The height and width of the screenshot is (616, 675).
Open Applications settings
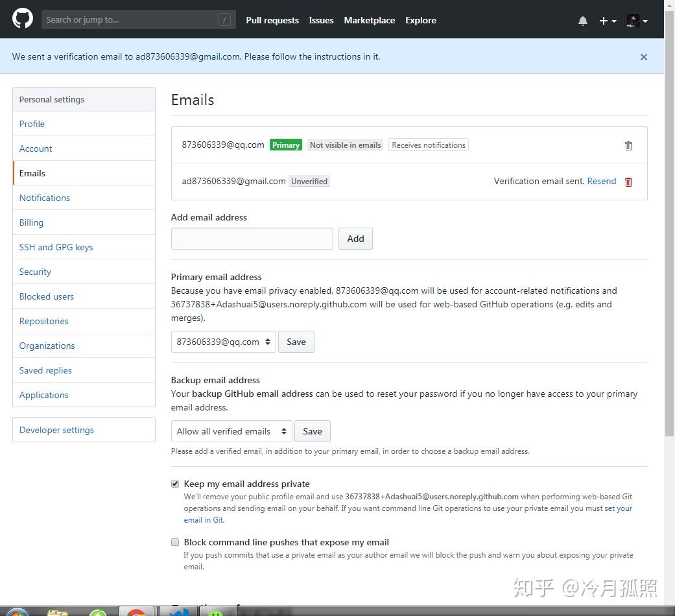tap(84, 395)
